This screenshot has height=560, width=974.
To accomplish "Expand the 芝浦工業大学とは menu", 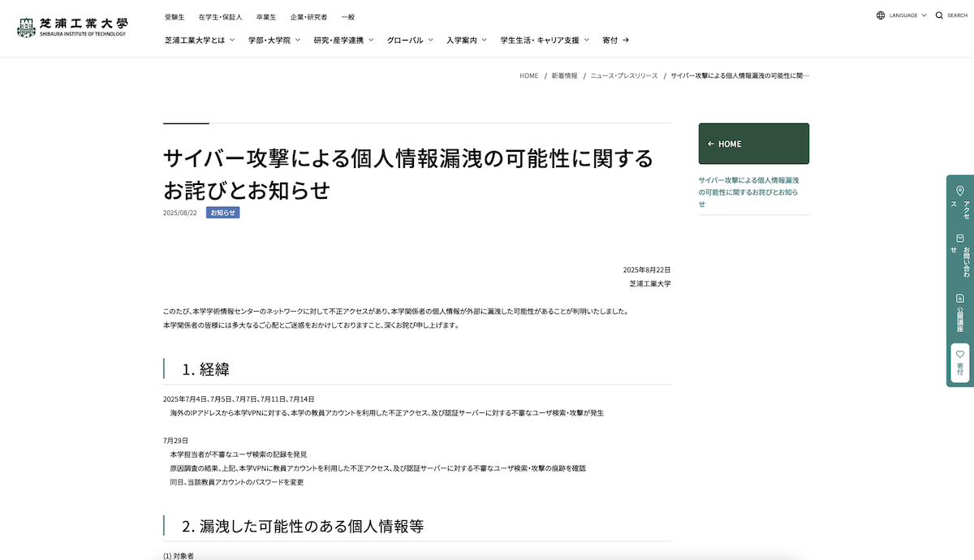I will pyautogui.click(x=200, y=40).
